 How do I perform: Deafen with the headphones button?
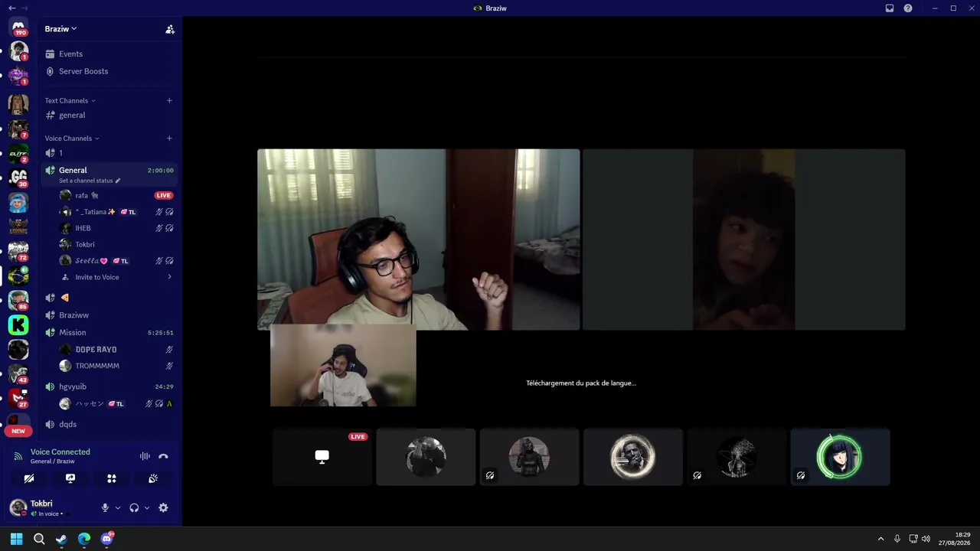[134, 507]
